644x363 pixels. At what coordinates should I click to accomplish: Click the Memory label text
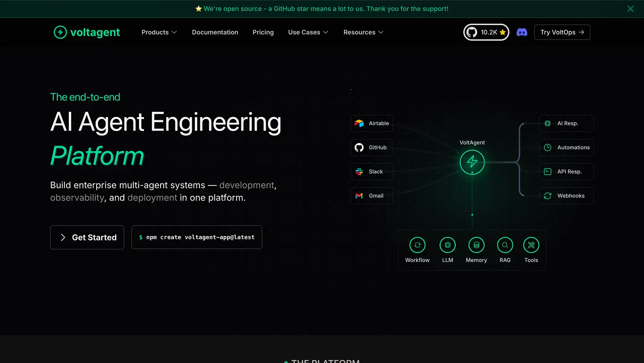pos(476,260)
